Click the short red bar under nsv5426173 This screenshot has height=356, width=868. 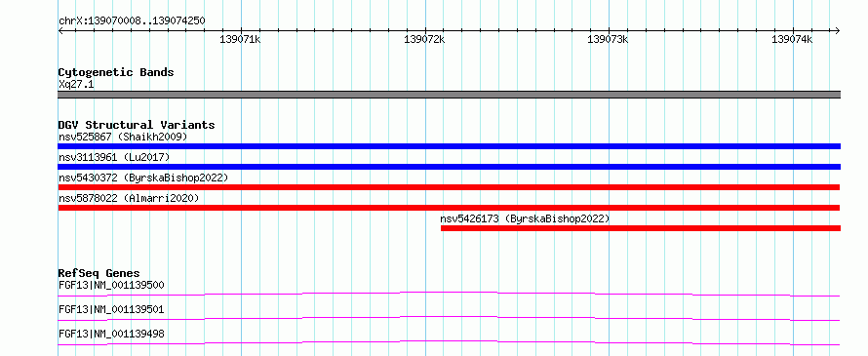pyautogui.click(x=641, y=228)
